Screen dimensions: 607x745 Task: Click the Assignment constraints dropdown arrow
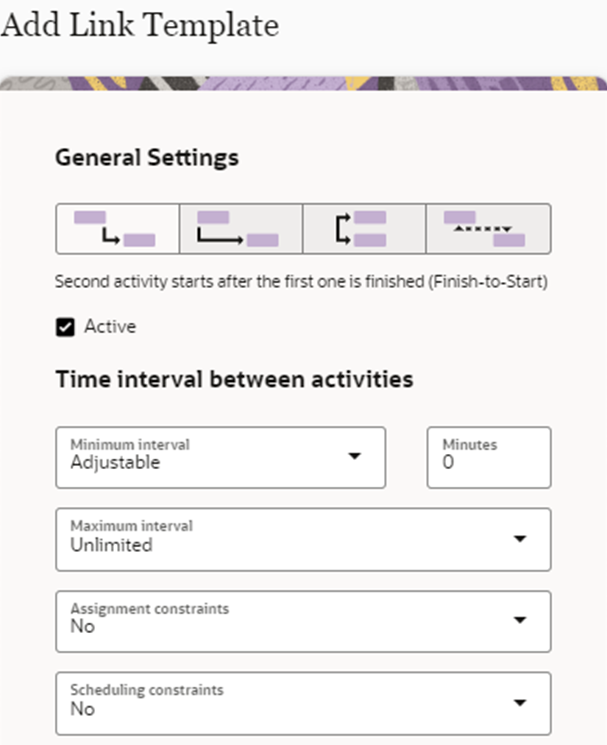(520, 620)
